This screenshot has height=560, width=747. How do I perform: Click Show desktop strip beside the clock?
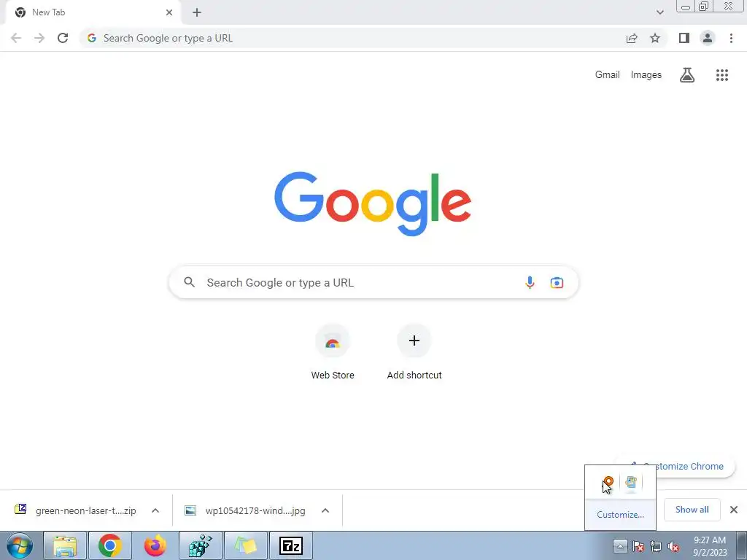coord(741,545)
